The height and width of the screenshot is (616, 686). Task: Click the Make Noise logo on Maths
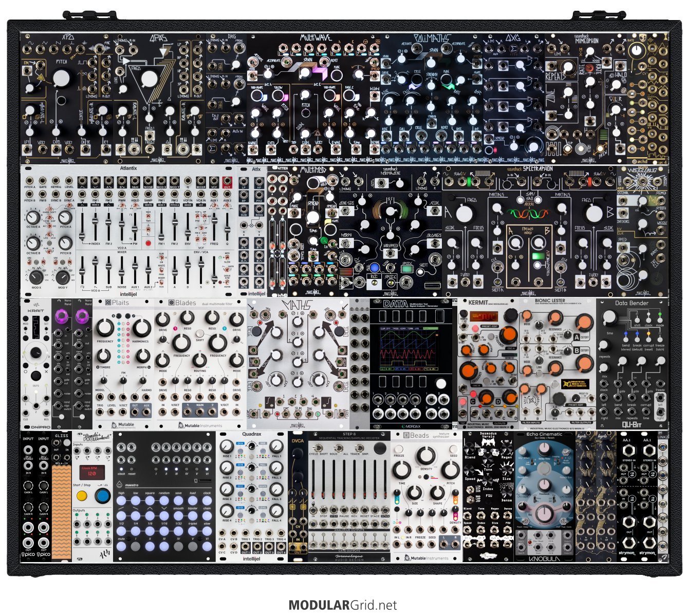click(298, 426)
